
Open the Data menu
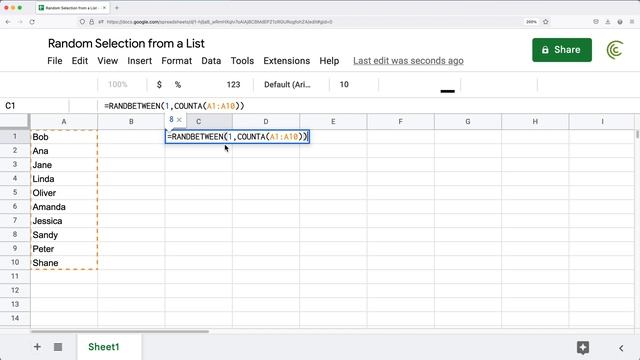point(211,61)
